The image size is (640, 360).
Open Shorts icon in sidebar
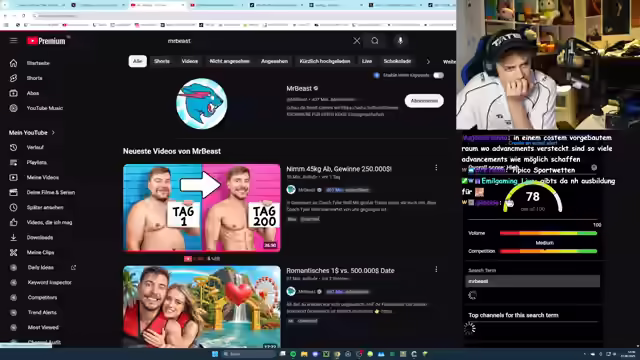point(13,78)
